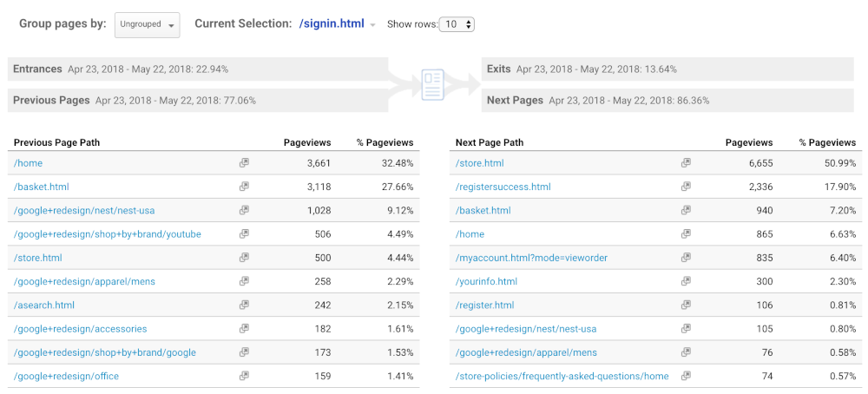868x394 pixels.
Task: Open the Ungrouped grouping dropdown
Action: tap(147, 24)
